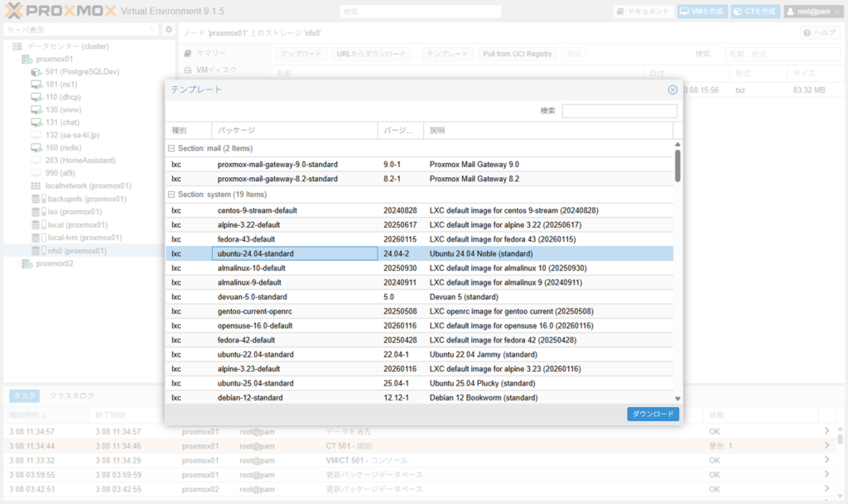This screenshot has width=848, height=504.
Task: Open the proxmox02 node
Action: click(x=55, y=264)
